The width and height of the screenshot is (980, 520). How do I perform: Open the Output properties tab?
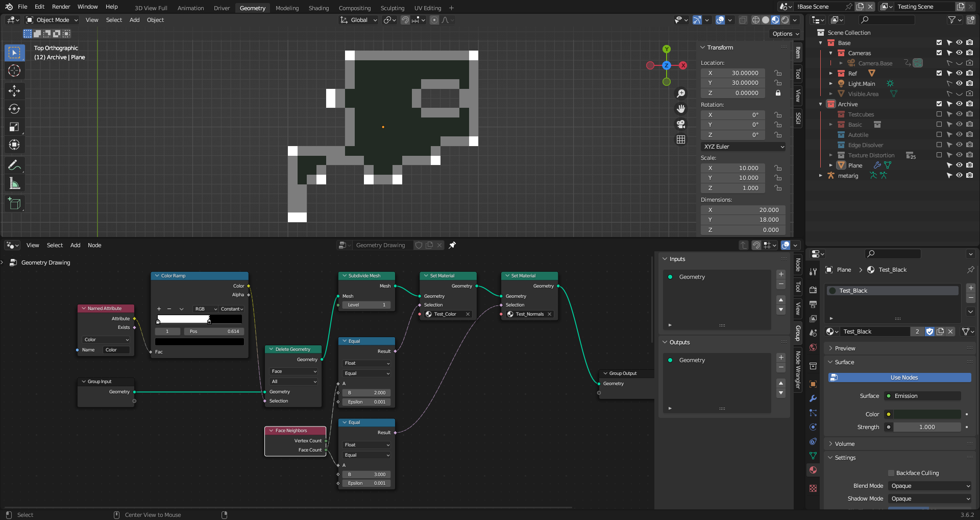[x=813, y=304]
